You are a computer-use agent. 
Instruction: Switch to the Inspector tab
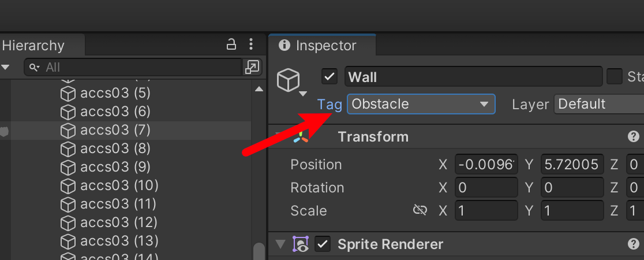(x=322, y=45)
